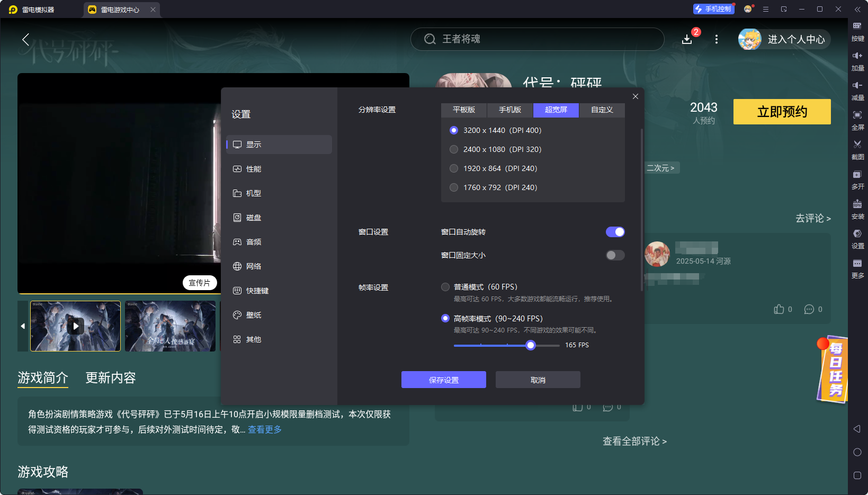The height and width of the screenshot is (495, 868).
Task: Increase emulator volume with 加量 icon
Action: pos(858,61)
